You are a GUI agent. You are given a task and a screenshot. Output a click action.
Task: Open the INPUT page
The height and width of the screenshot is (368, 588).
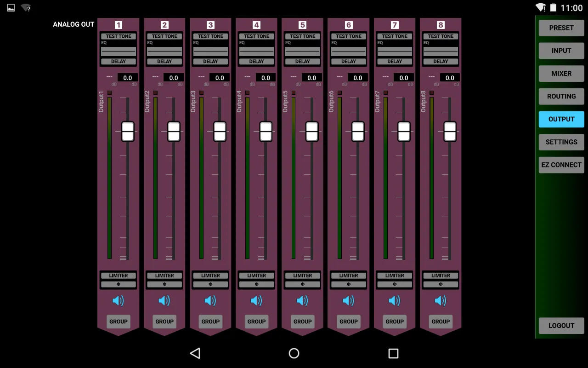[x=561, y=51]
